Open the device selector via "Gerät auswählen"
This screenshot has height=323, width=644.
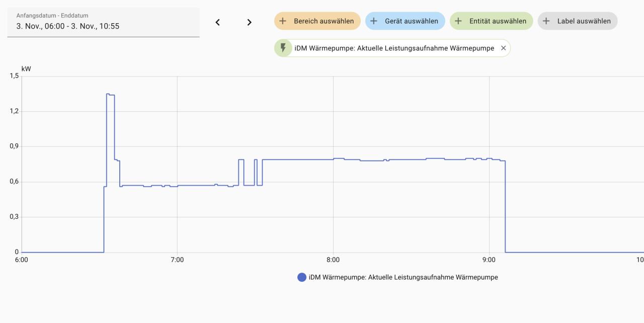pos(407,21)
